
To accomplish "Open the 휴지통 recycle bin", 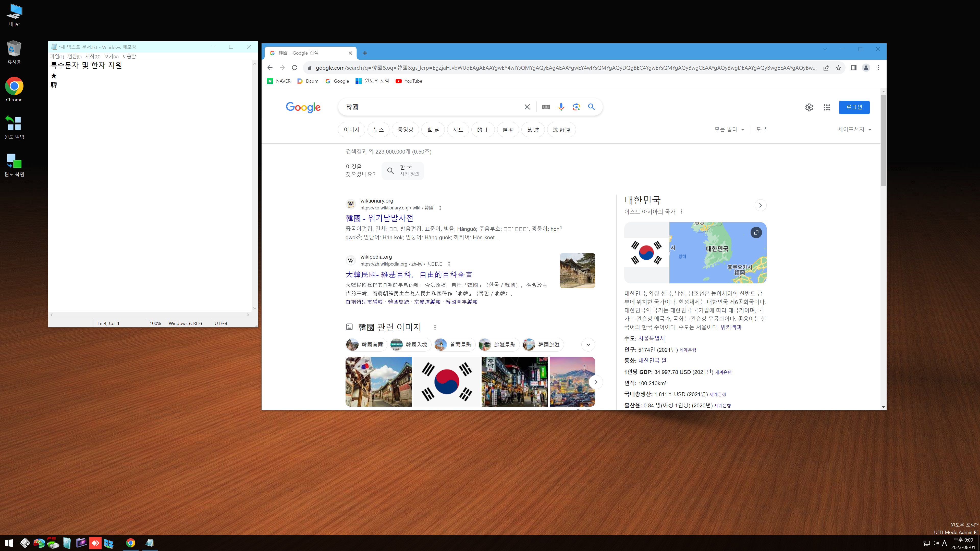I will (x=14, y=53).
